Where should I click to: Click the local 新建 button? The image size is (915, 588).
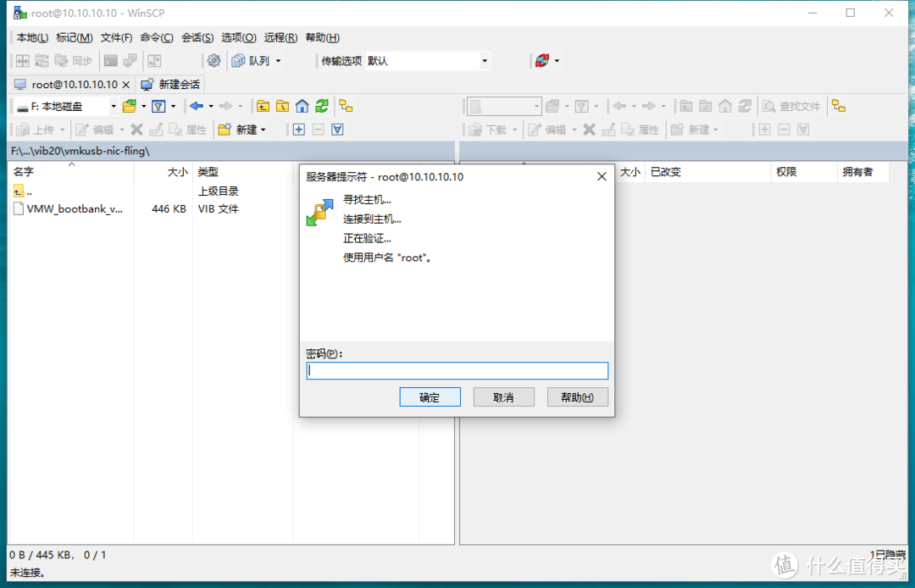tap(241, 130)
